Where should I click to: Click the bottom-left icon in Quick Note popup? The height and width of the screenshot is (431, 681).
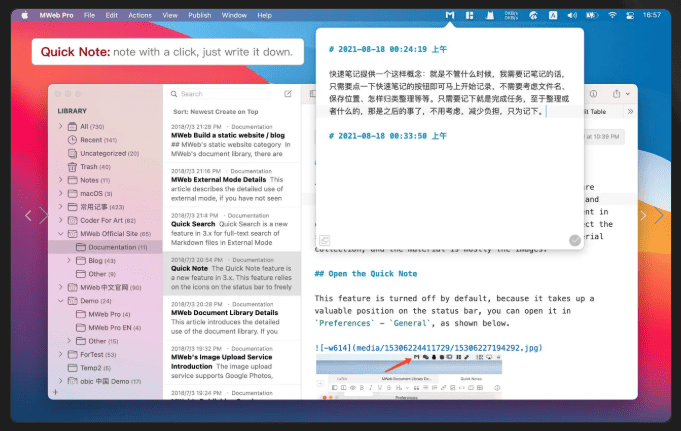tap(324, 240)
